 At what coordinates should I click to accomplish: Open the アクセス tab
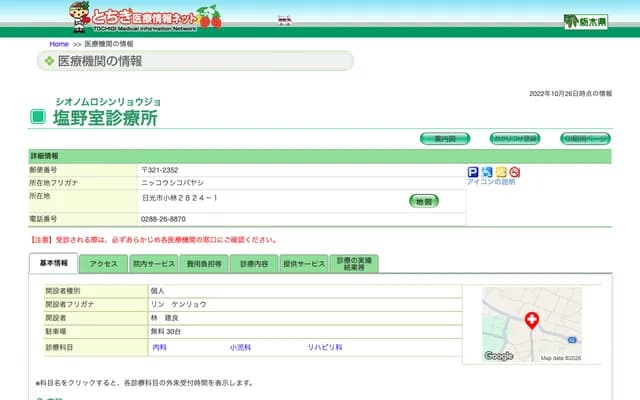pos(103,264)
